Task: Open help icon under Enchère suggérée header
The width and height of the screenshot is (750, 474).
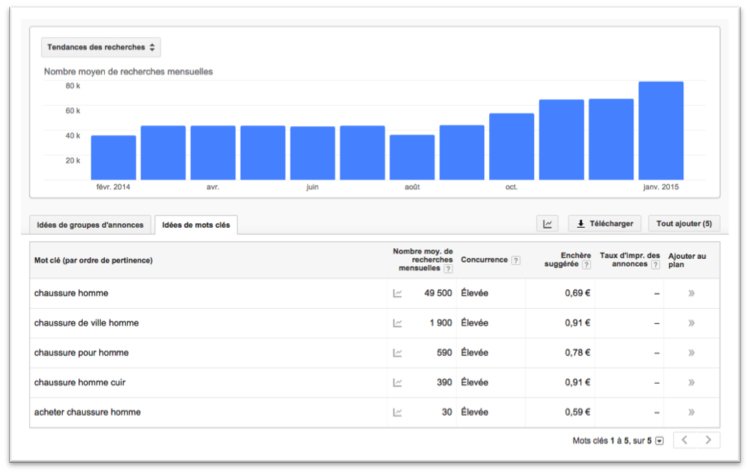Action: [x=586, y=266]
